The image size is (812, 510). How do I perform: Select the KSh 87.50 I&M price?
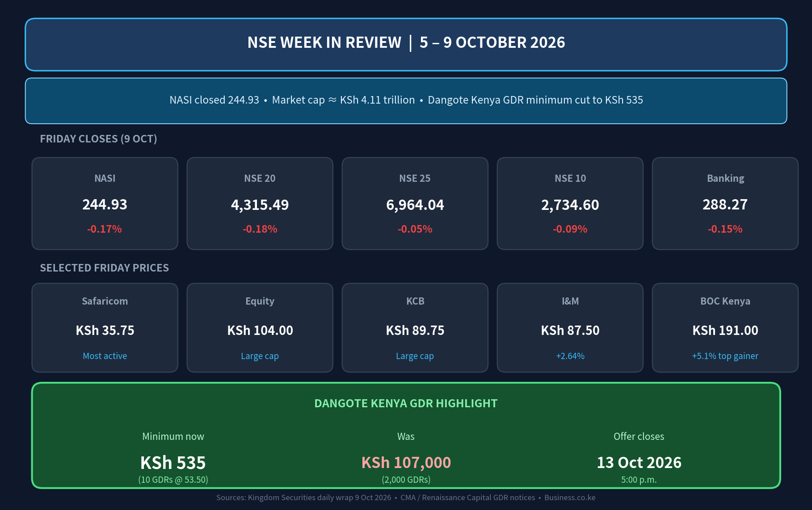coord(570,330)
